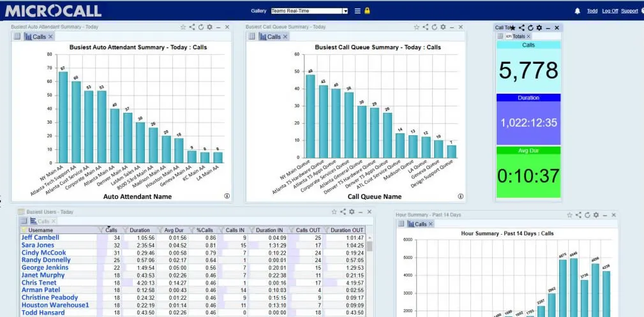Click the Avg Dur 0:10:37 tile
Image resolution: width=644 pixels, height=317 pixels.
click(x=528, y=172)
